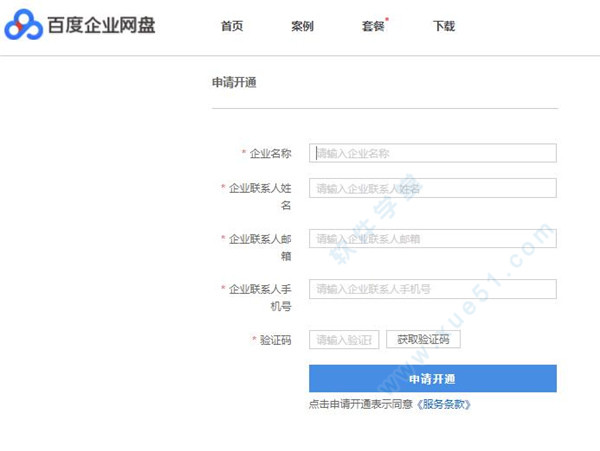The width and height of the screenshot is (600, 451).
Task: Open the 首页 navigation tab
Action: (232, 26)
